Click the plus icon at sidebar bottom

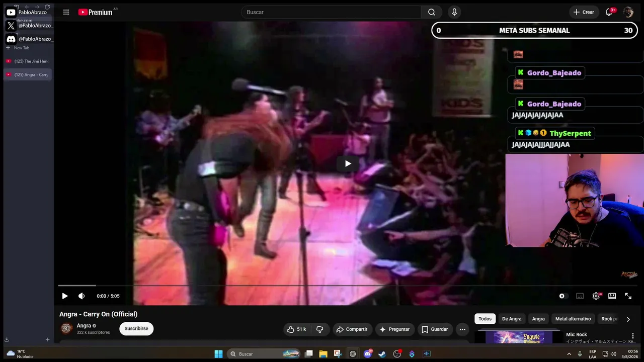click(47, 339)
